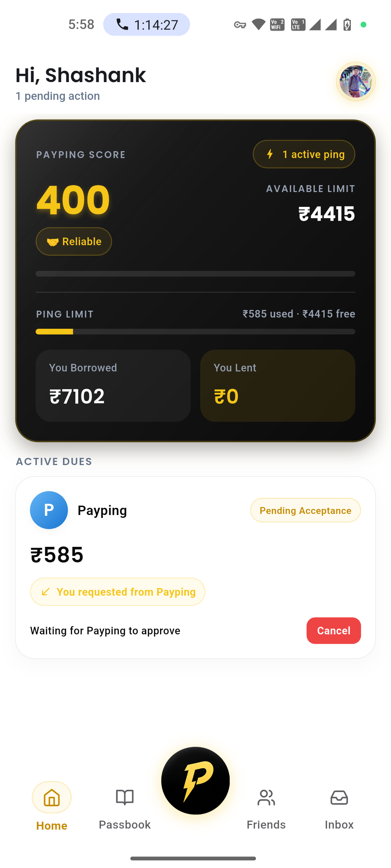This screenshot has height=868, width=391.
Task: Tap the Reliable score badge
Action: [x=74, y=241]
